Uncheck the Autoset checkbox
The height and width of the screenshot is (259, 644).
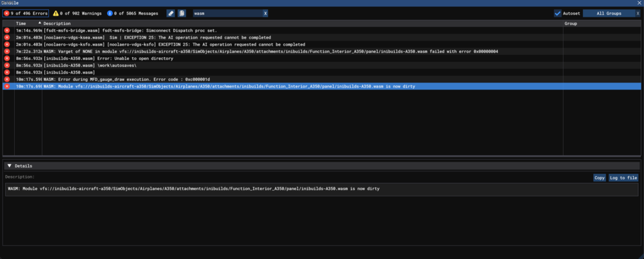click(558, 14)
